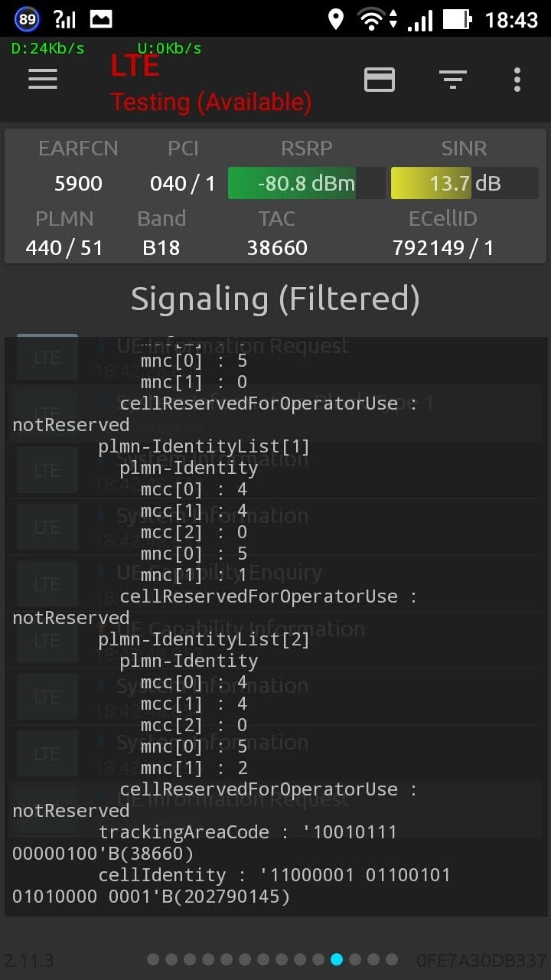This screenshot has height=980, width=551.
Task: Tap the ECellID value 792149 / 1
Action: pyautogui.click(x=442, y=248)
